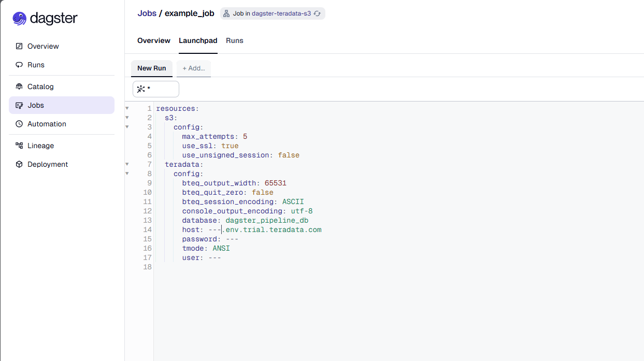
Task: Select the Launchpad tab
Action: (198, 40)
